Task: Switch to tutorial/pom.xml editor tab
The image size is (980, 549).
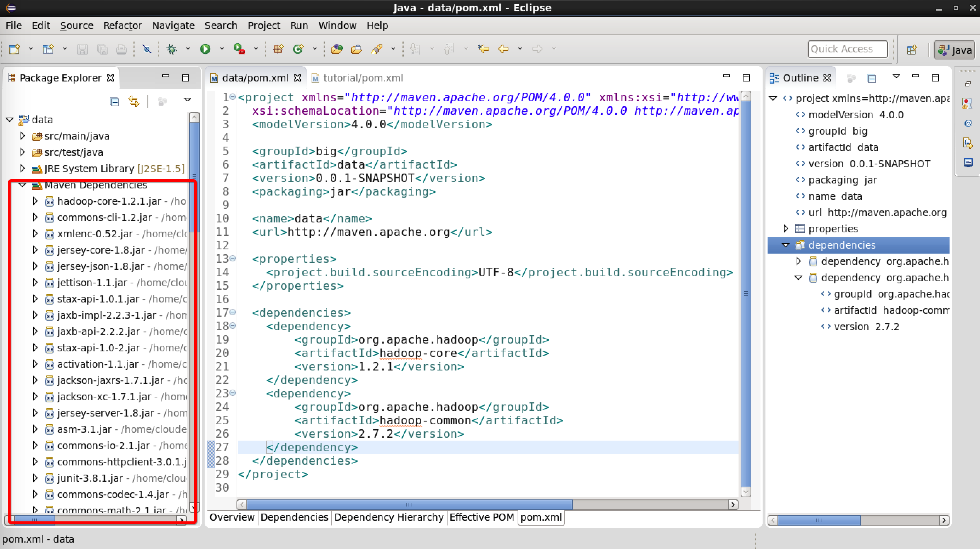Action: coord(362,78)
